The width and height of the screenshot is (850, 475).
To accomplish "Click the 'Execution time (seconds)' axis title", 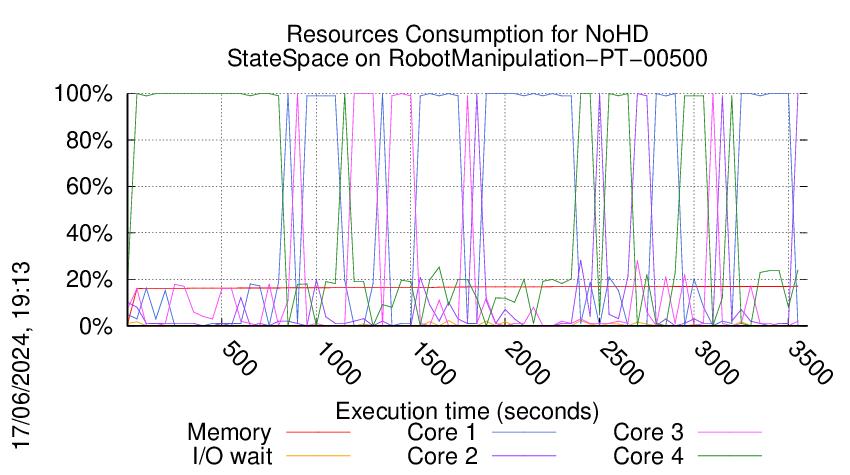I will [467, 411].
